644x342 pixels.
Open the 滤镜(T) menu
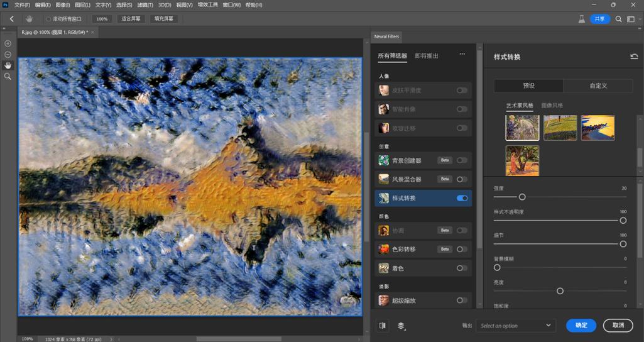(x=145, y=5)
